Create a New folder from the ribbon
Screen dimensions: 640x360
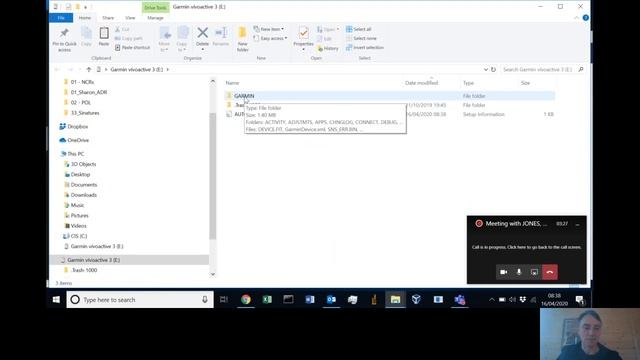pos(242,39)
